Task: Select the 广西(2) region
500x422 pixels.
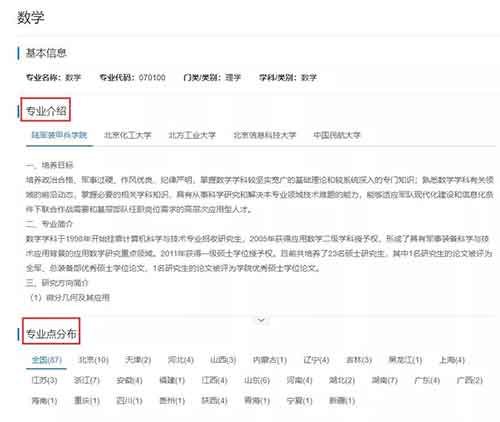Action: tap(469, 380)
